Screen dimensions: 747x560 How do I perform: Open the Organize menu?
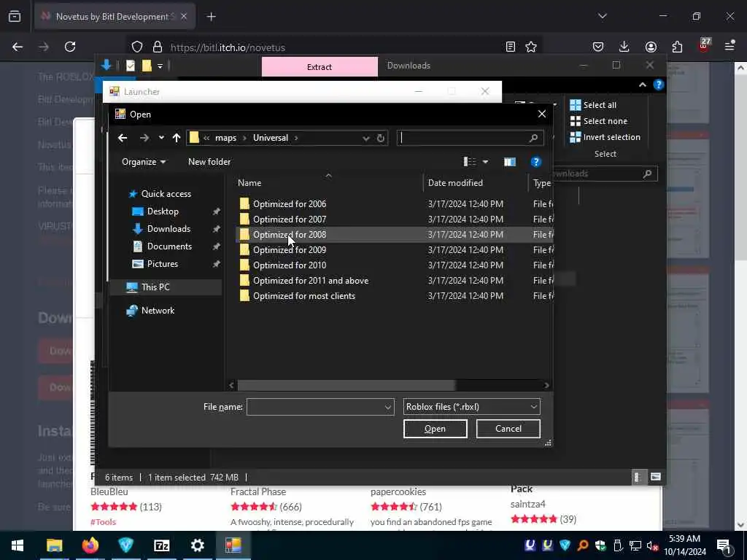(x=144, y=162)
